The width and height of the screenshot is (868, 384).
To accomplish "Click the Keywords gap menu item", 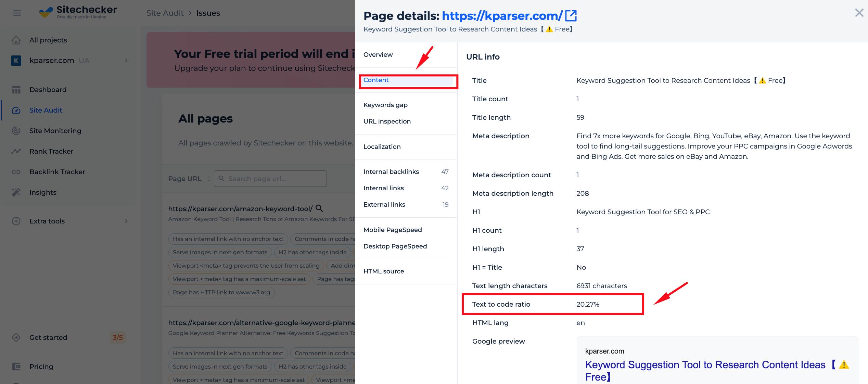I will click(x=386, y=105).
